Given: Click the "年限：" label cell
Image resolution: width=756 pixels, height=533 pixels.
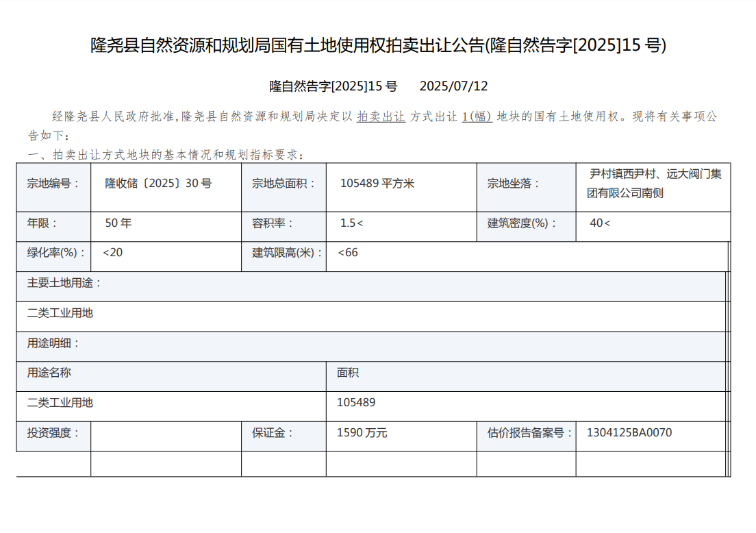Looking at the screenshot, I should coord(53,227).
